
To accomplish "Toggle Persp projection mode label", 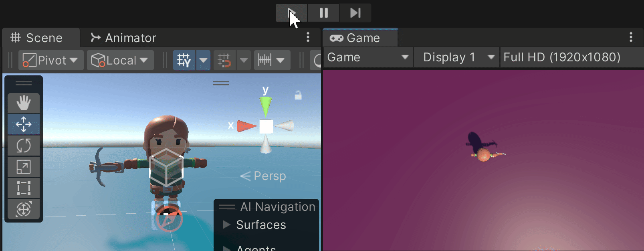I will click(264, 176).
